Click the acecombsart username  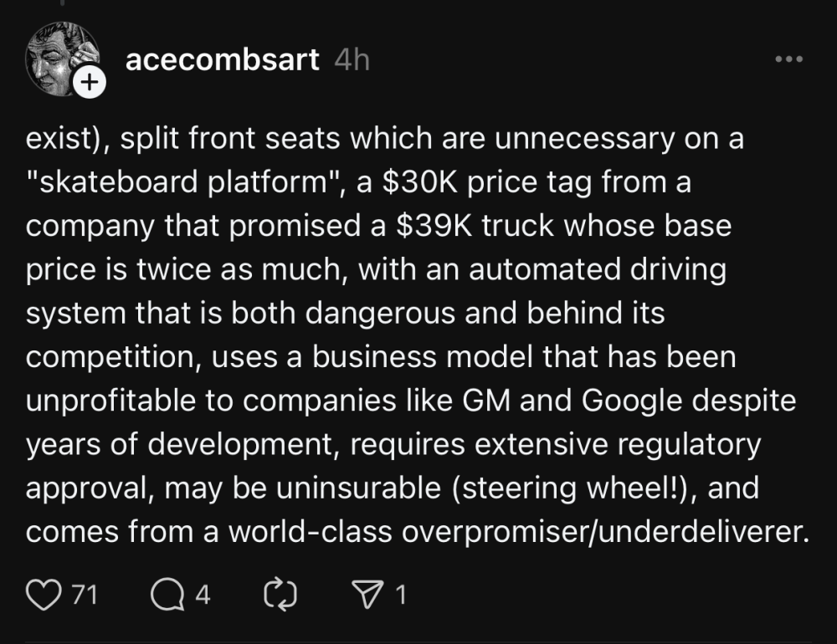(222, 60)
